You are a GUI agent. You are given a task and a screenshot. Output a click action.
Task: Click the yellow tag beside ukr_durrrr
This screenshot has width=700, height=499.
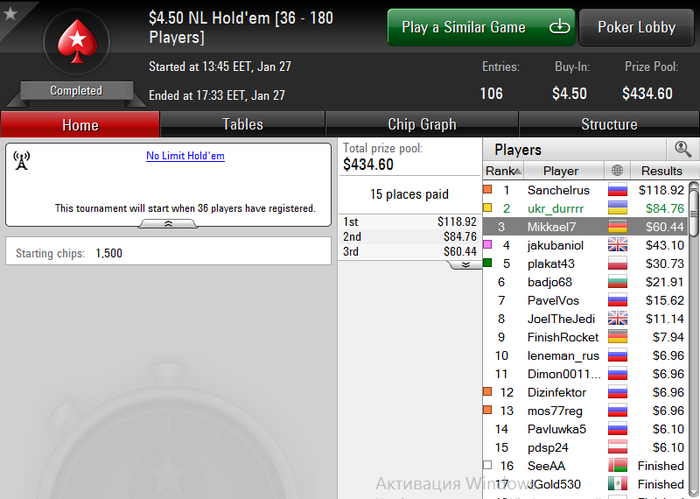click(x=488, y=208)
